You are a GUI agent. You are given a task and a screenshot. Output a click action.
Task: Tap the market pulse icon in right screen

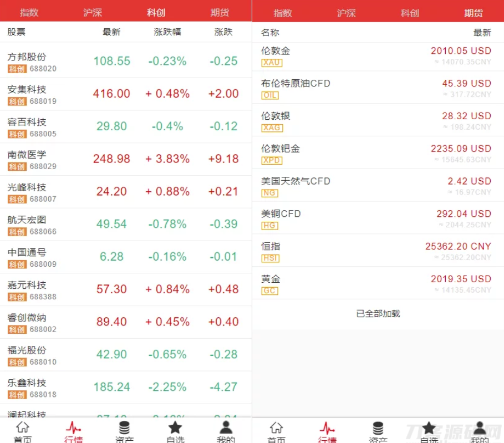click(x=327, y=428)
